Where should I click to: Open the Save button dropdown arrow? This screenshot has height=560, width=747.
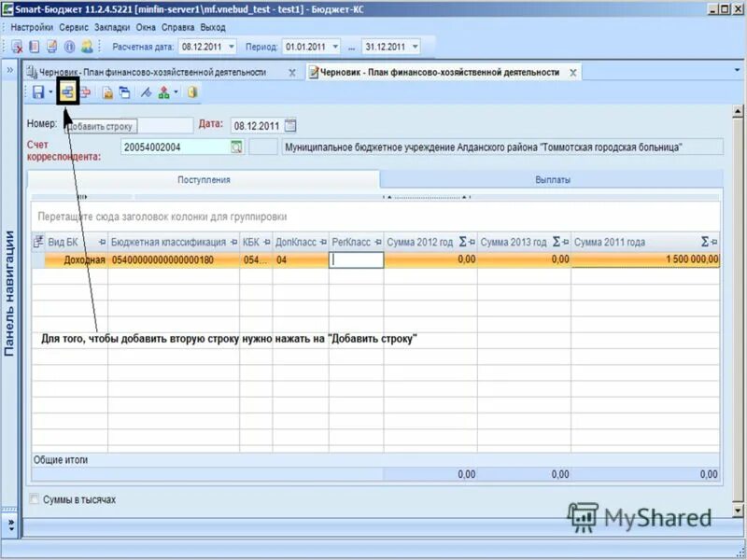click(50, 91)
